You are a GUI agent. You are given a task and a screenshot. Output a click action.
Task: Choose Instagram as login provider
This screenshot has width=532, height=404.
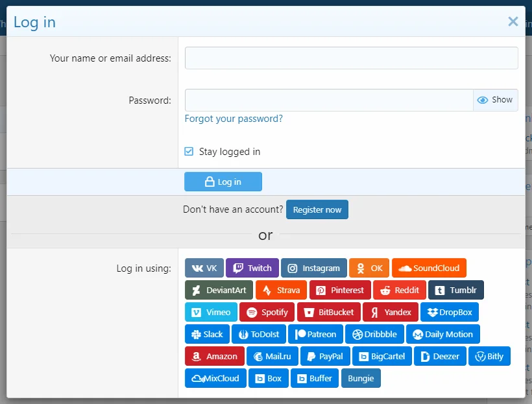click(x=313, y=268)
